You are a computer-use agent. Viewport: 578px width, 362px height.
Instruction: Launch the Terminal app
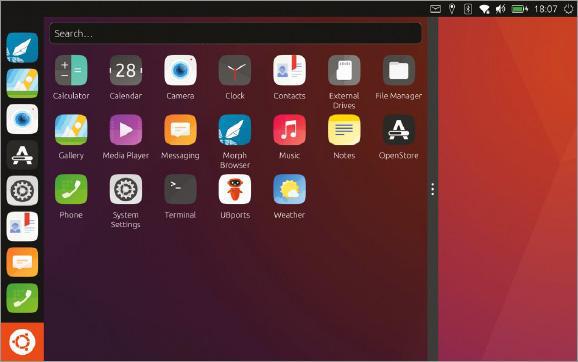[x=180, y=189]
